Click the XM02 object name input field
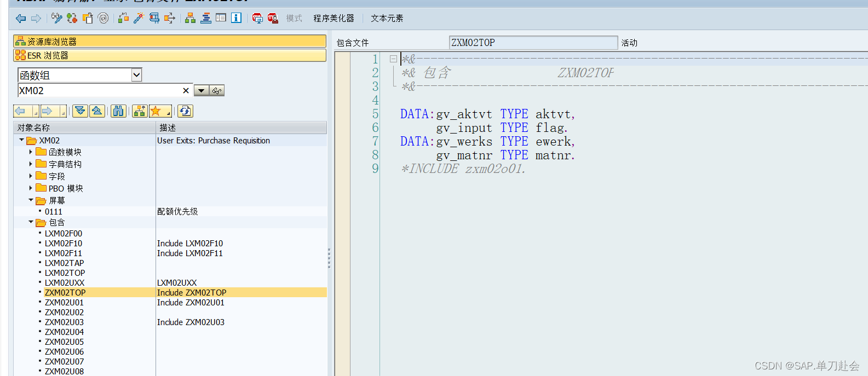The image size is (868, 376). [99, 90]
